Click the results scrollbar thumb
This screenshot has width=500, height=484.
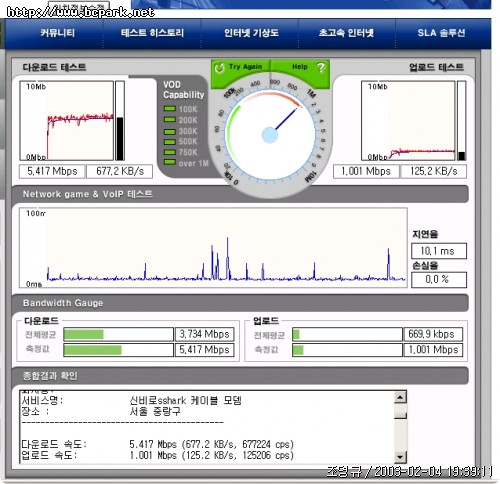[400, 412]
